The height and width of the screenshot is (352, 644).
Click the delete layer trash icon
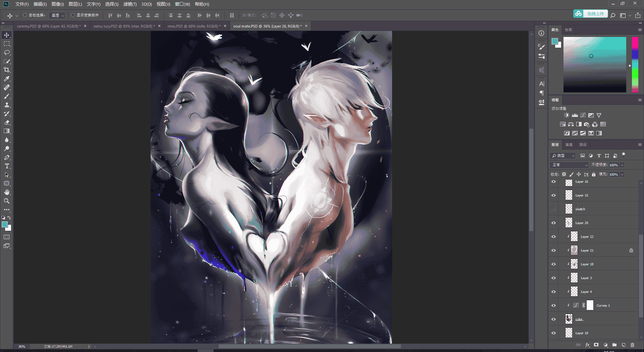[632, 345]
